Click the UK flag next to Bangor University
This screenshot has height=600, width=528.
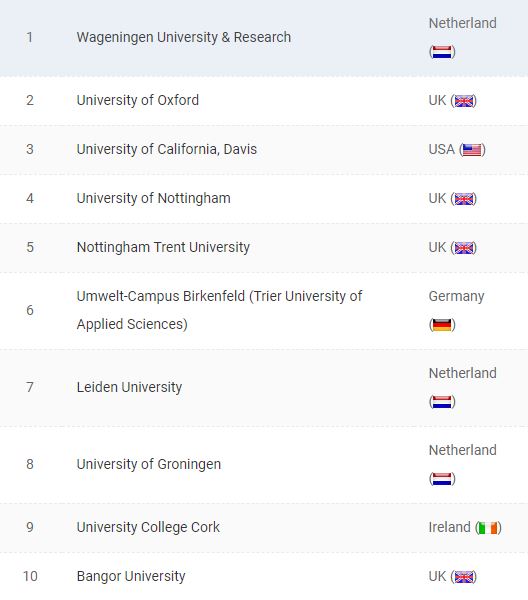click(x=463, y=577)
